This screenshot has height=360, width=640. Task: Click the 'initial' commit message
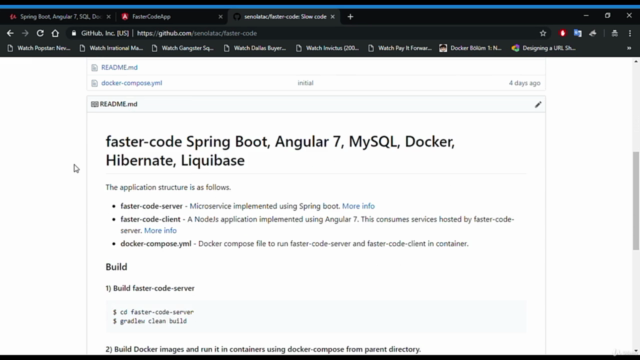[305, 83]
